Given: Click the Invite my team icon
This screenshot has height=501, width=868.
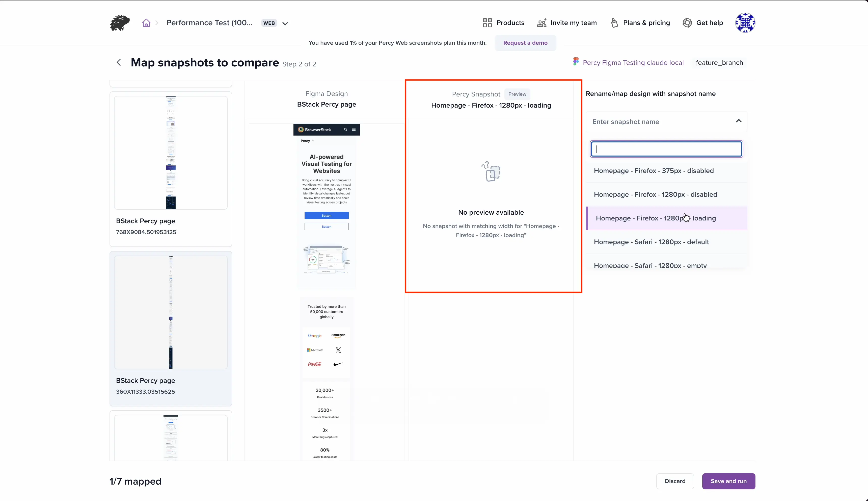Looking at the screenshot, I should click(542, 23).
